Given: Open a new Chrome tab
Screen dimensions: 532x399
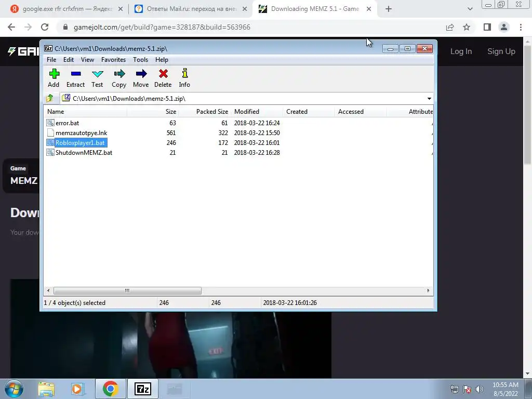Looking at the screenshot, I should point(389,9).
